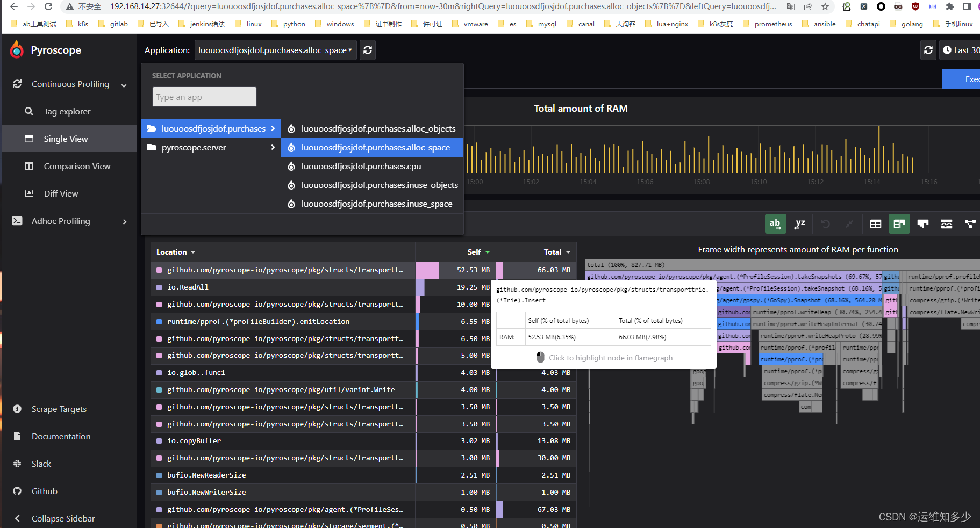Screen dimensions: 980x528
Task: Toggle head-first text truncation ab button
Action: [775, 223]
